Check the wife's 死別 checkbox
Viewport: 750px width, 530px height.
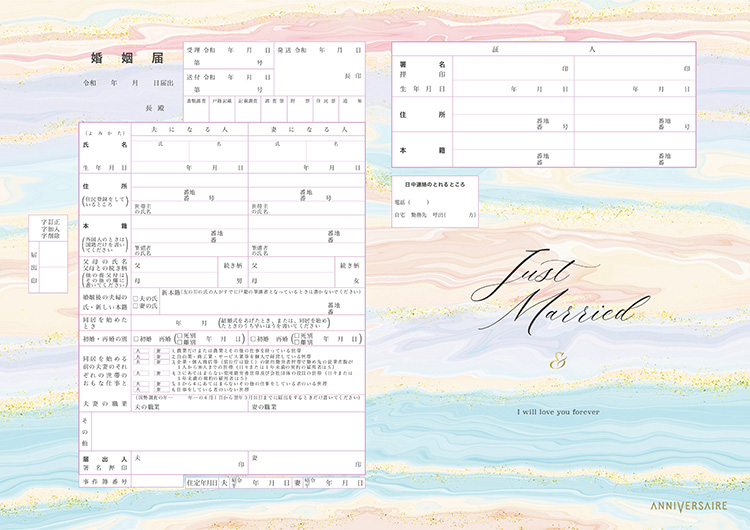click(x=297, y=336)
